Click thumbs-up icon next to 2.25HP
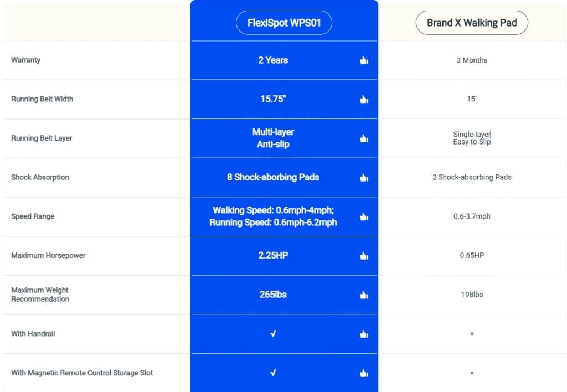Viewport: 567px width, 392px height. 364,256
